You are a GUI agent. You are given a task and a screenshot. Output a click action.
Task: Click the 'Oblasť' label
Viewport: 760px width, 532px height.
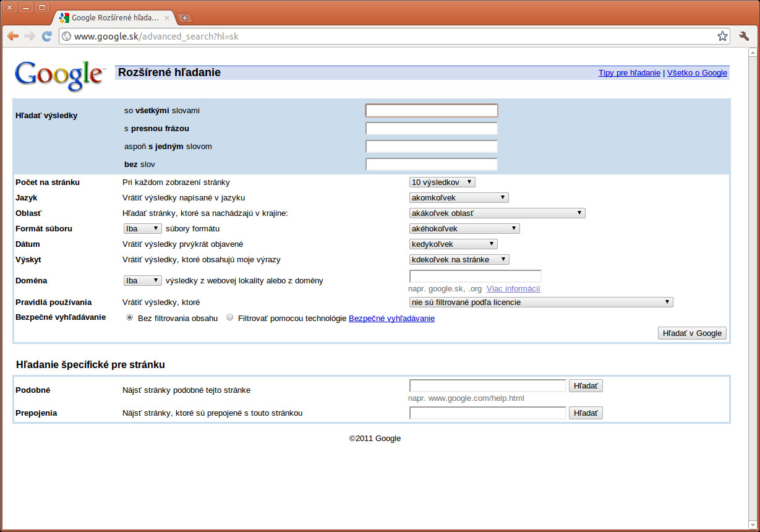tap(28, 213)
